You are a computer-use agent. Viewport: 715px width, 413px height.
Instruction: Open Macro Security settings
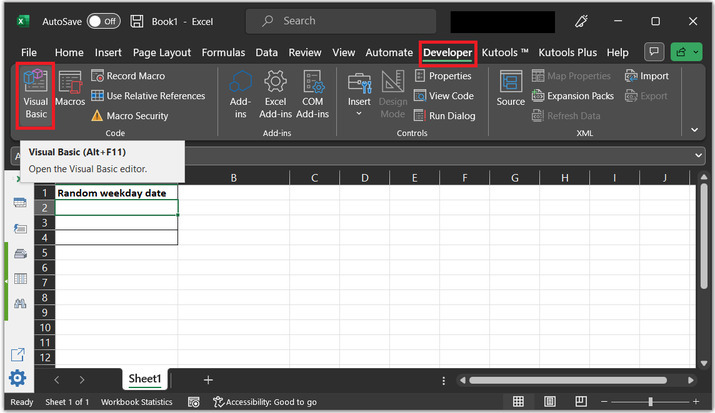[x=130, y=116]
